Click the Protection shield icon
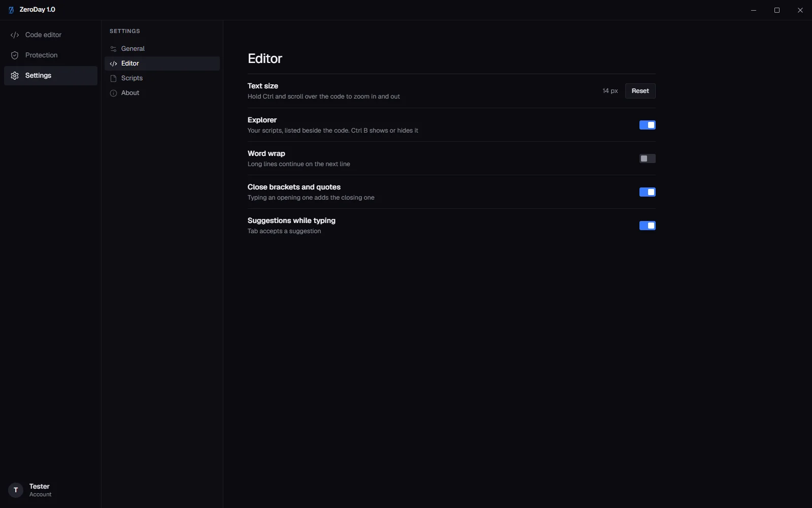 [x=15, y=55]
